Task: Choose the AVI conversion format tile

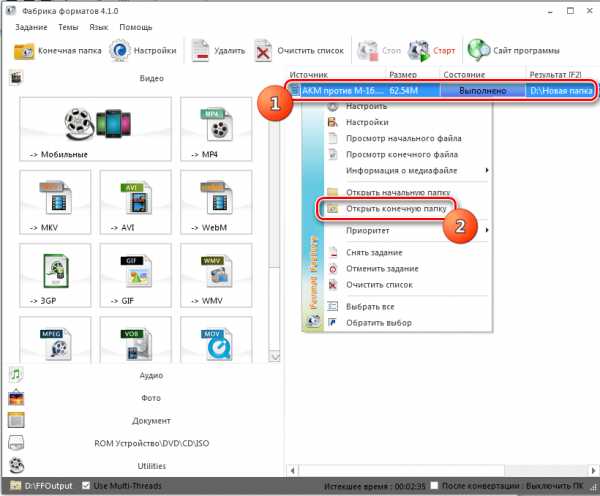Action: 136,202
